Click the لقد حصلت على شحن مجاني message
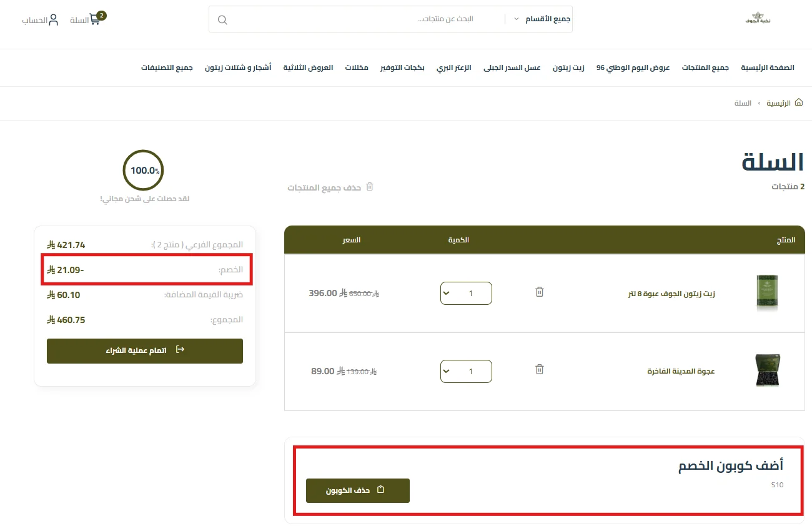 coord(145,199)
